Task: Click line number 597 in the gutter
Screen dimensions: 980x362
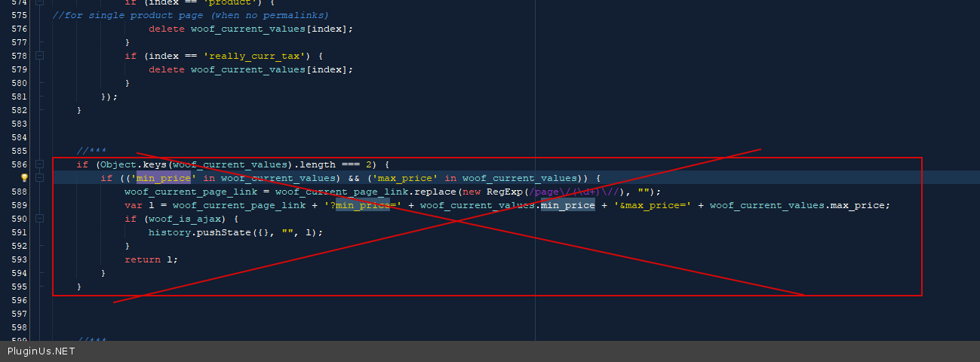Action: tap(20, 314)
